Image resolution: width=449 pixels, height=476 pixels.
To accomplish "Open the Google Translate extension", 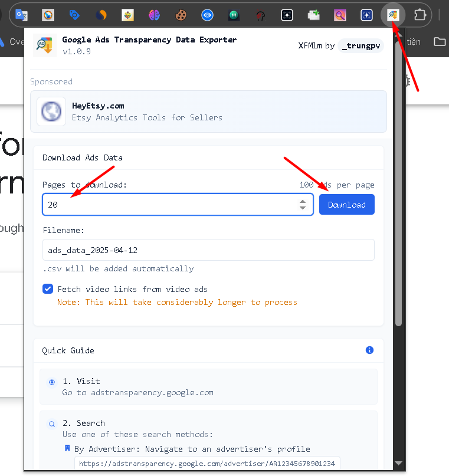I will pos(22,15).
